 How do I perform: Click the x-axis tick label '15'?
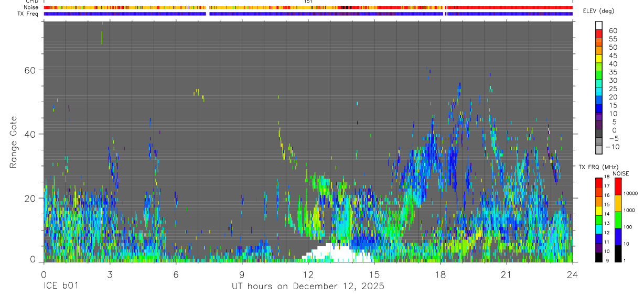tap(374, 274)
